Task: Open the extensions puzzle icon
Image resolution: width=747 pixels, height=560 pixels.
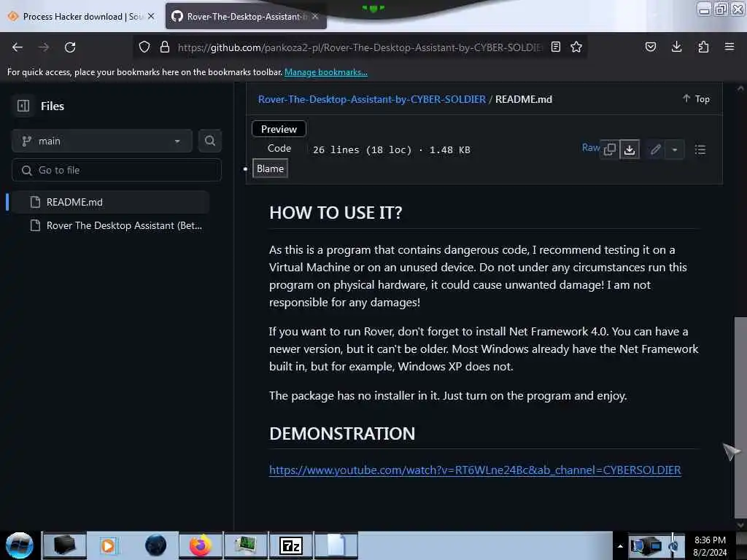Action: pos(703,47)
